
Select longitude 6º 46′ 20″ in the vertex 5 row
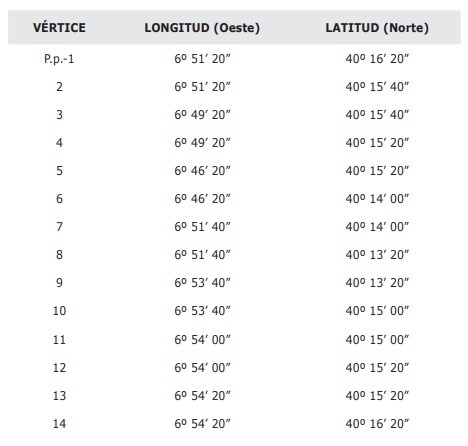(x=202, y=171)
